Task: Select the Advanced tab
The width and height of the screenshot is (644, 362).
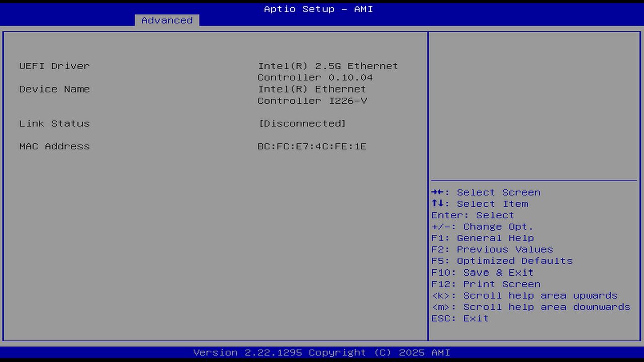Action: (x=167, y=20)
